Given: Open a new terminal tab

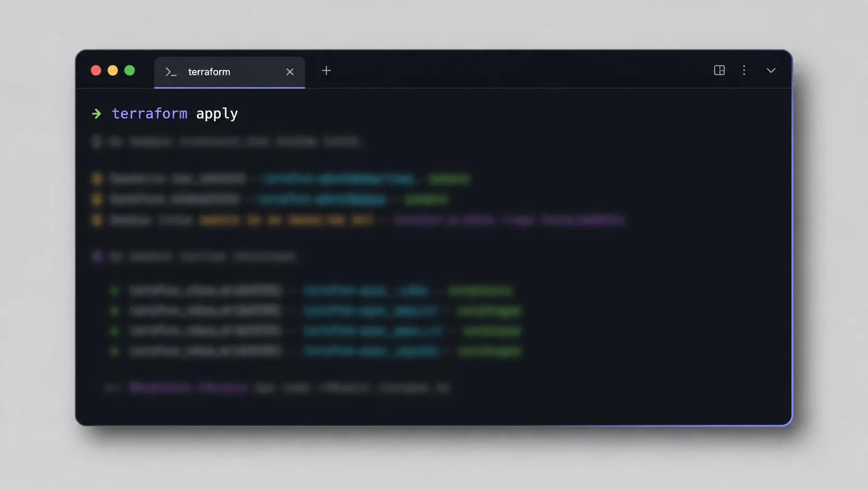Looking at the screenshot, I should pyautogui.click(x=326, y=71).
